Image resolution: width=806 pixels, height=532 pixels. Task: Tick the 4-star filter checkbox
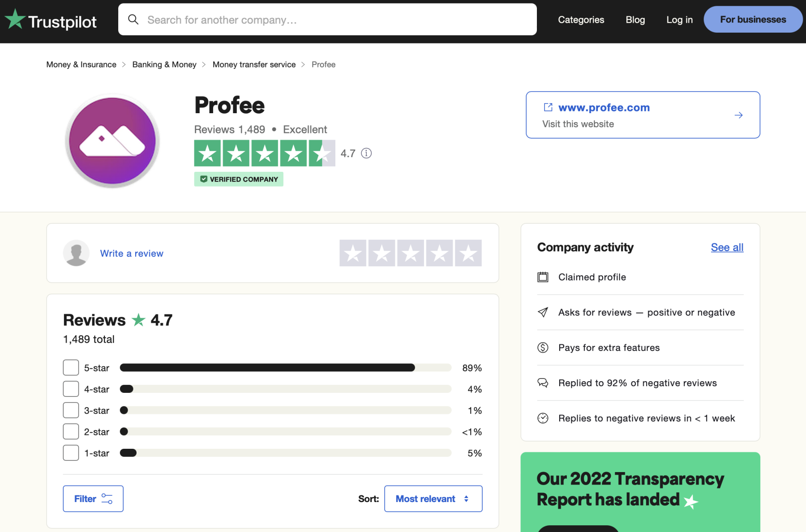tap(71, 389)
